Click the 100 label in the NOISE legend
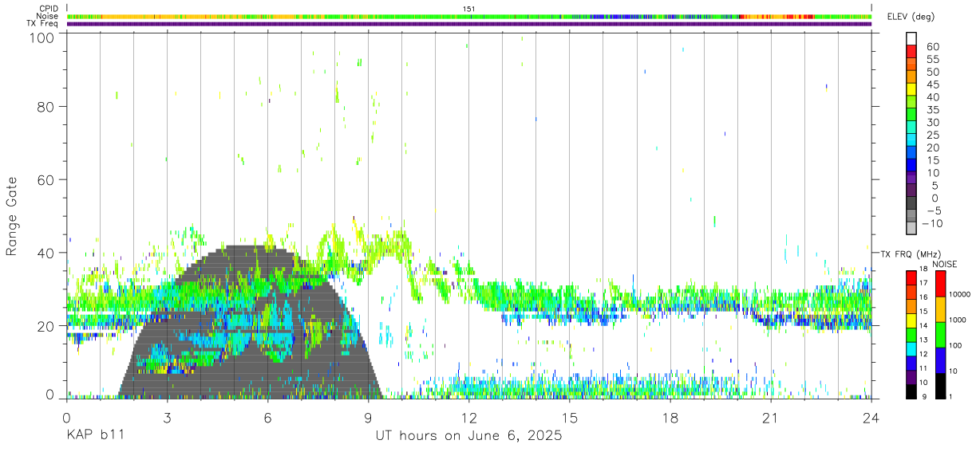This screenshot has height=452, width=980. tap(956, 345)
